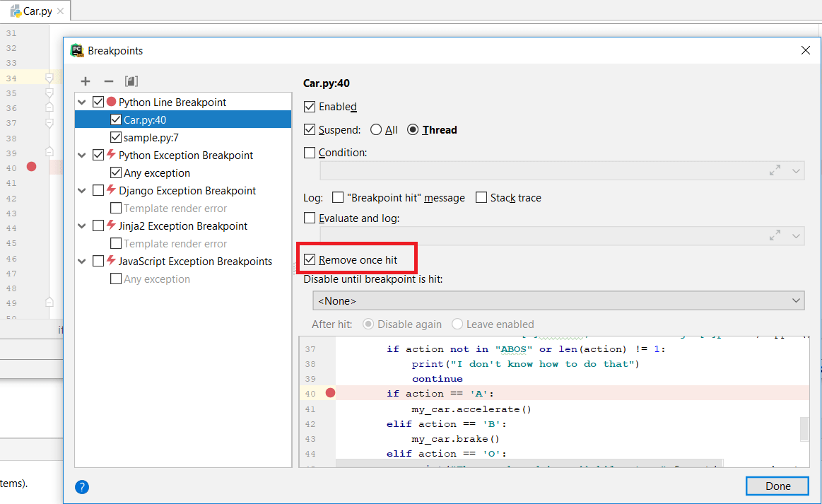Click the PyCharm icon in the Breakpoints title bar
This screenshot has height=504, width=822.
coord(77,50)
